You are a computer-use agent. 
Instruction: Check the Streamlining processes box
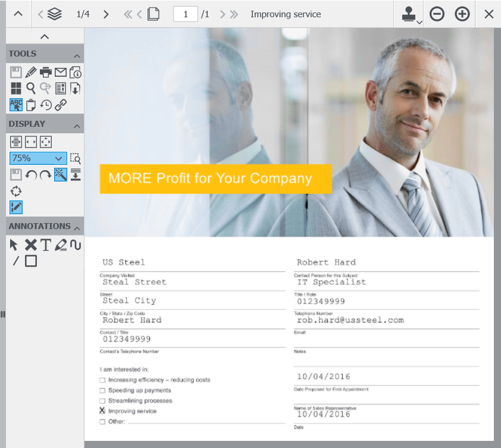click(102, 400)
